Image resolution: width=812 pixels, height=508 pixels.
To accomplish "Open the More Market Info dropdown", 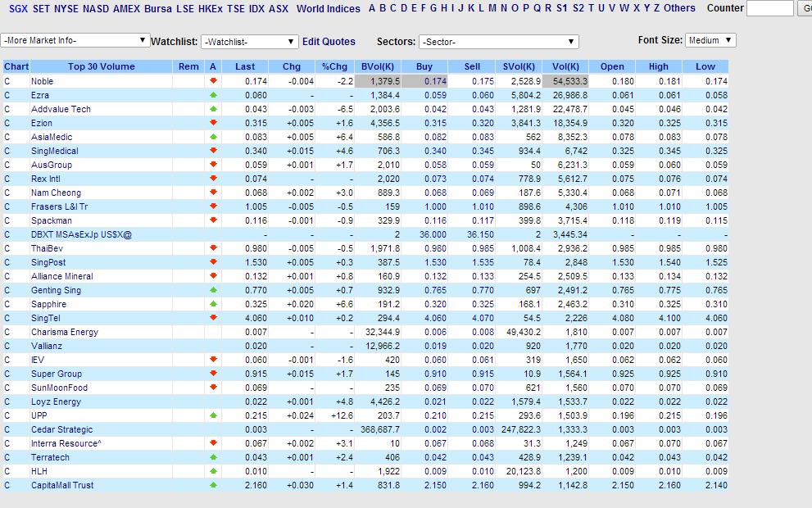I will click(x=75, y=40).
